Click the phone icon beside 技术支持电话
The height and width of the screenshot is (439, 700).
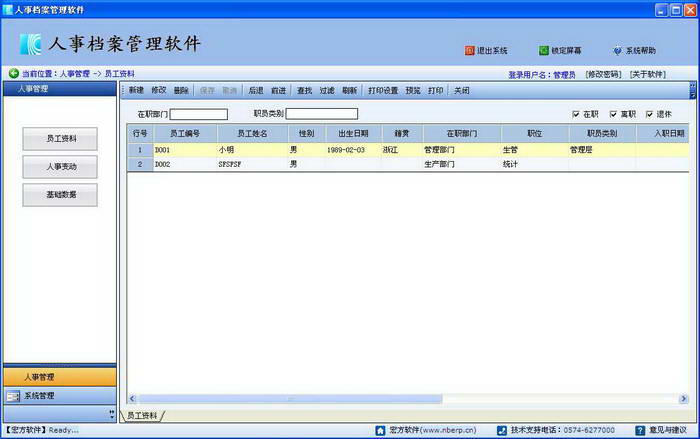pyautogui.click(x=501, y=430)
